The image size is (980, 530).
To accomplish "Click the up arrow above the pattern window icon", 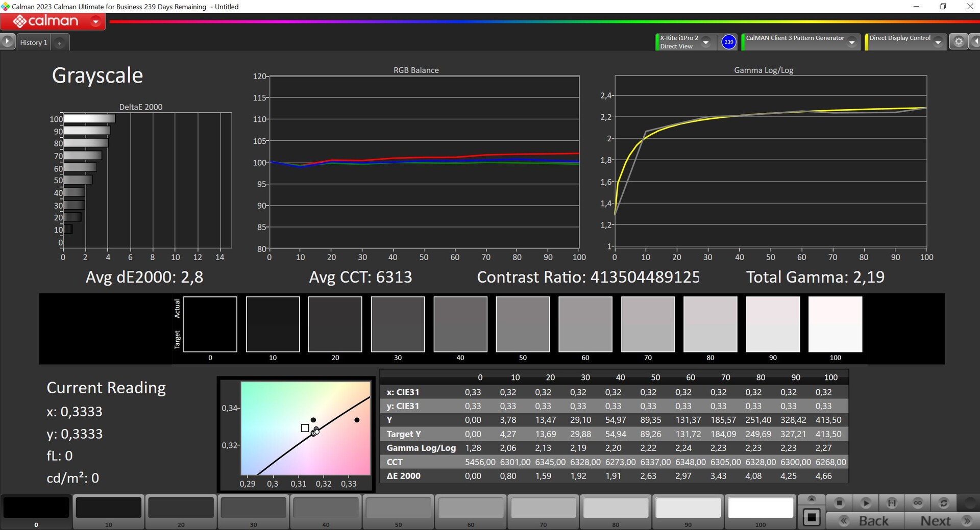I will point(812,499).
